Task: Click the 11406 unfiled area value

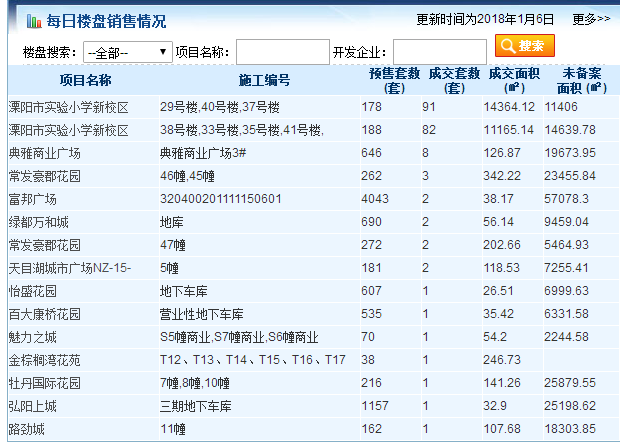Action: (x=561, y=107)
